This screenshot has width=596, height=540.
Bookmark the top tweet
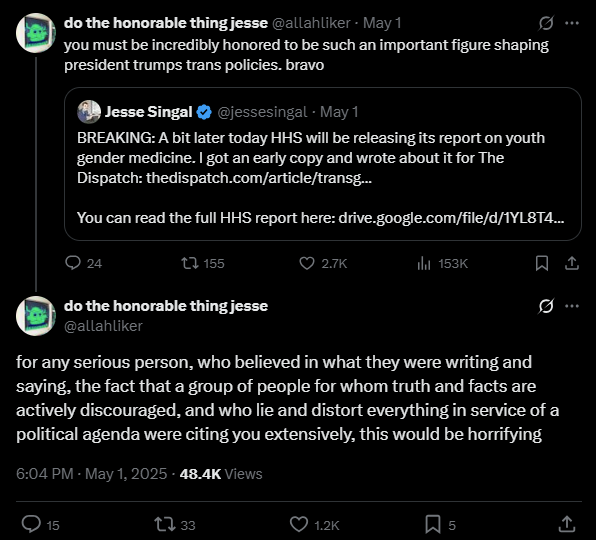[542, 263]
